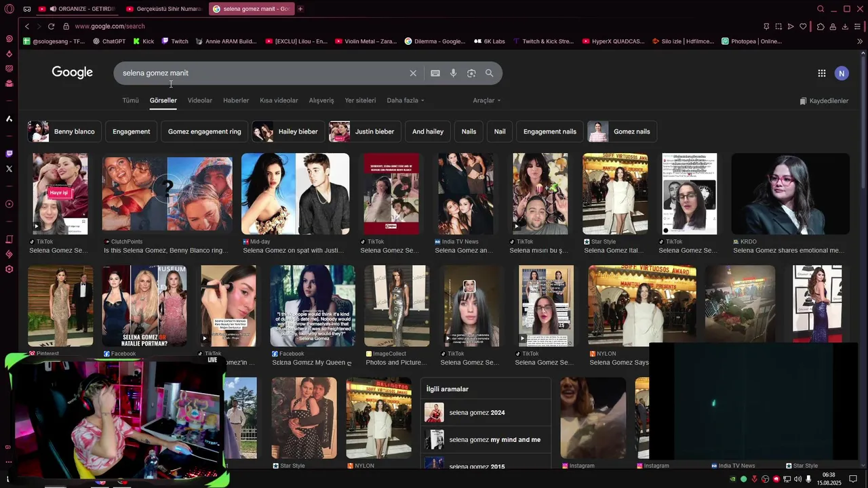Bookmark page with the heart icon
The height and width of the screenshot is (488, 868).
point(803,26)
